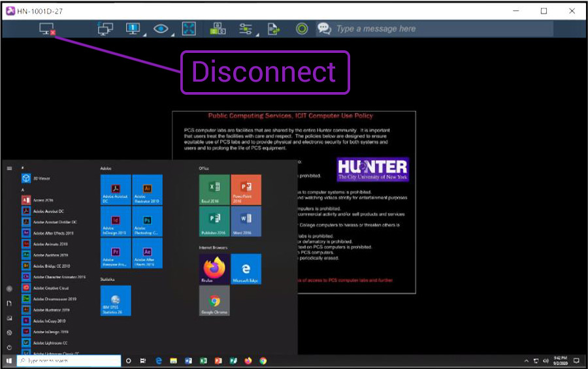Image resolution: width=588 pixels, height=369 pixels.
Task: Launch the Microsoft Edge tile
Action: click(246, 269)
